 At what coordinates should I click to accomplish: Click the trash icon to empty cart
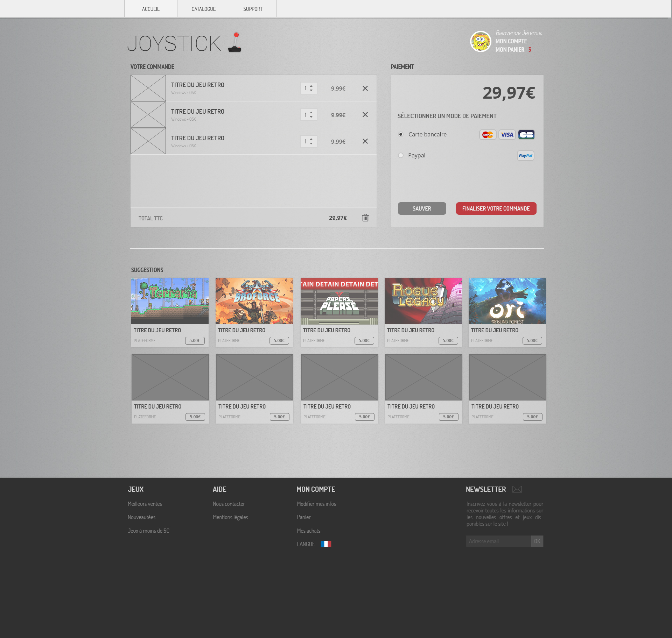365,218
